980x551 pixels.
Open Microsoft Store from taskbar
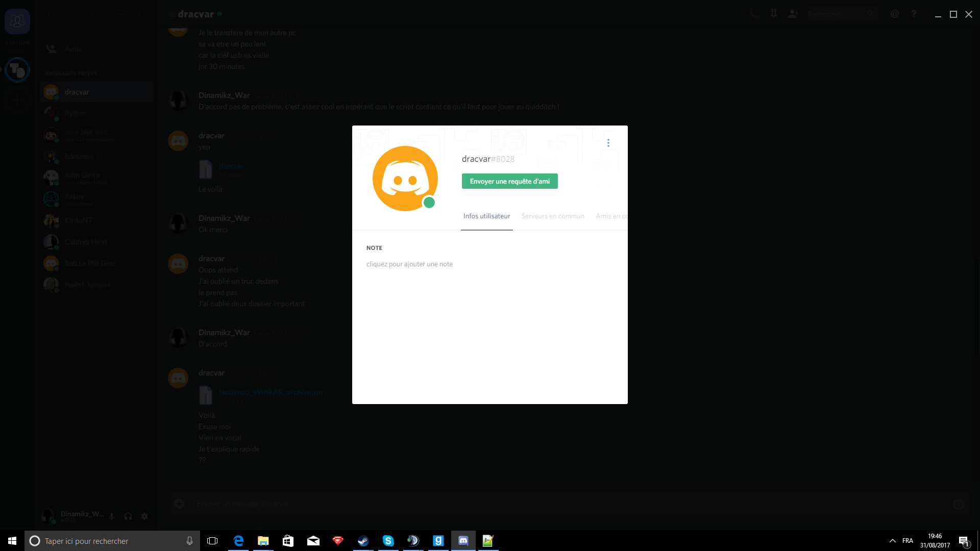click(x=288, y=541)
